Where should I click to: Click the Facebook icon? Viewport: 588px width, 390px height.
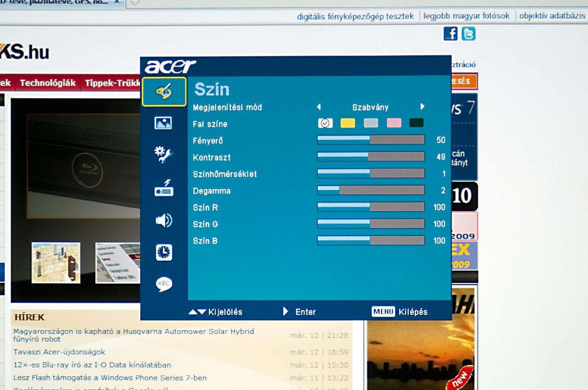[x=450, y=33]
